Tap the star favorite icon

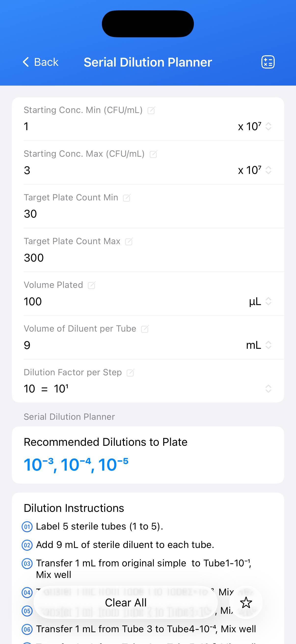click(x=246, y=602)
